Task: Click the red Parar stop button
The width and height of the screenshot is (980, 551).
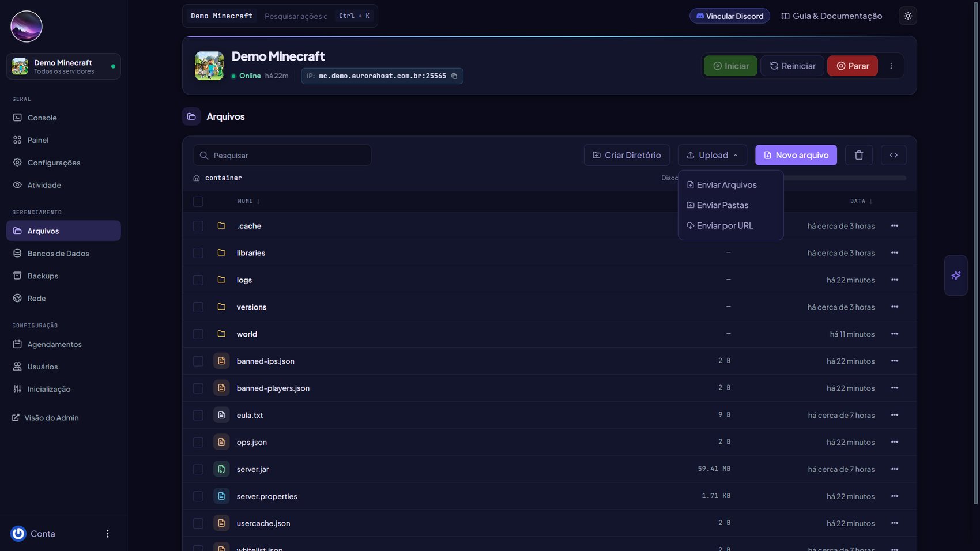Action: [x=853, y=66]
